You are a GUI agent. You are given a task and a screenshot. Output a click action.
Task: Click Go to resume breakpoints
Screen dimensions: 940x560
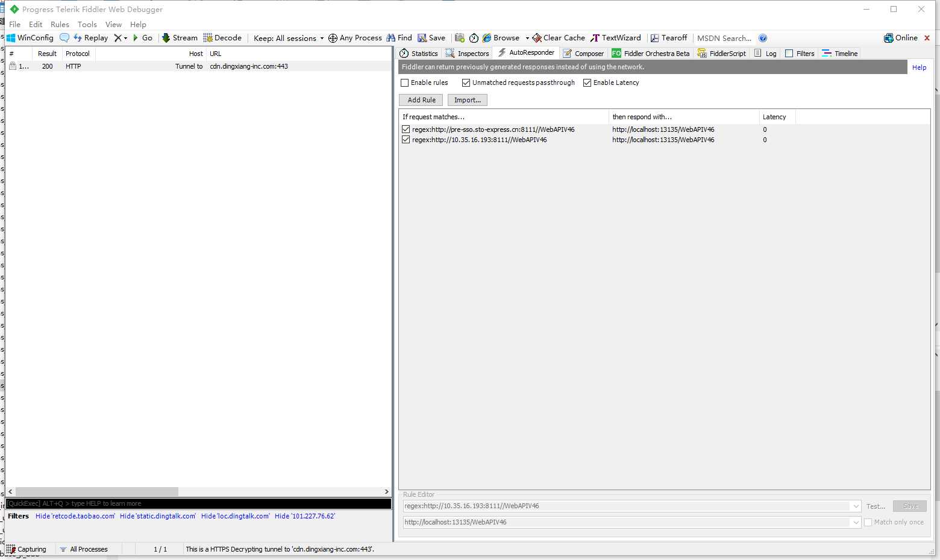[x=142, y=38]
